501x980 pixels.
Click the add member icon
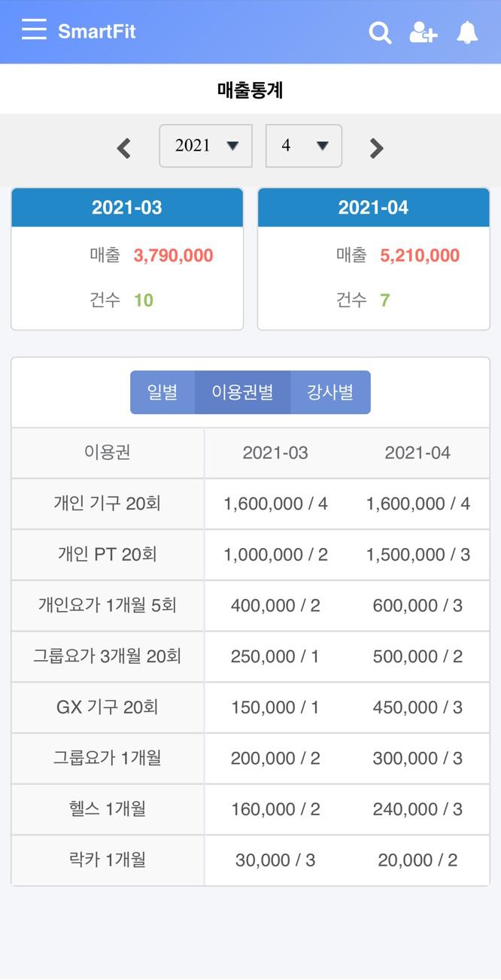[423, 32]
